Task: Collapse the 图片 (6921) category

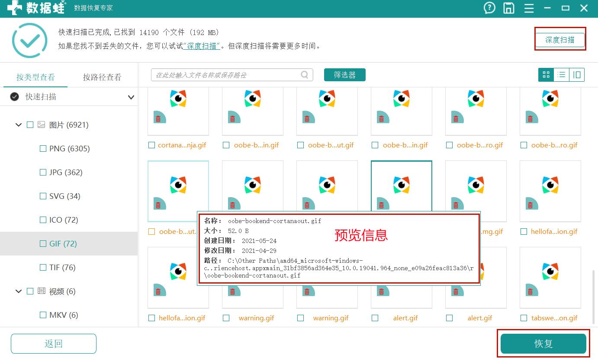Action: (x=19, y=125)
